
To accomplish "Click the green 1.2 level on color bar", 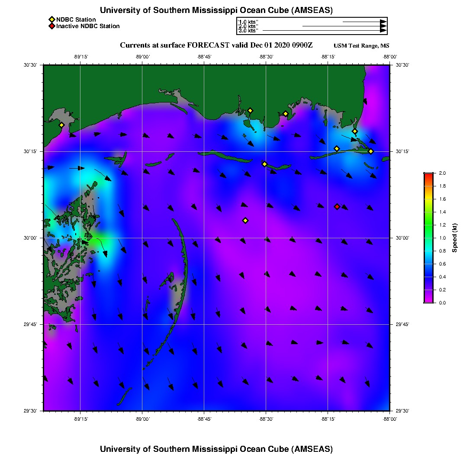I will 428,225.
